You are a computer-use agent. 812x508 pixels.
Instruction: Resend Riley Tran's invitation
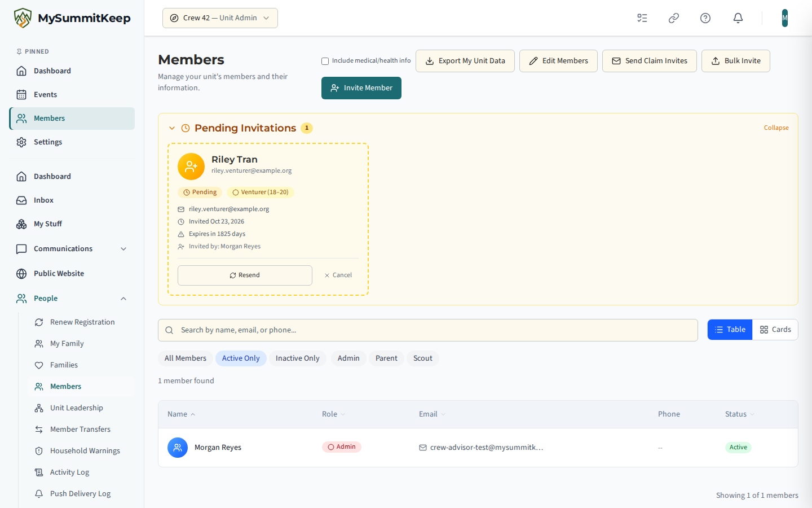[245, 275]
